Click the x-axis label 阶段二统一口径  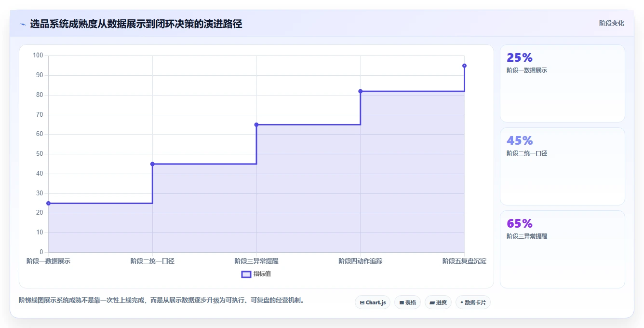(x=152, y=261)
